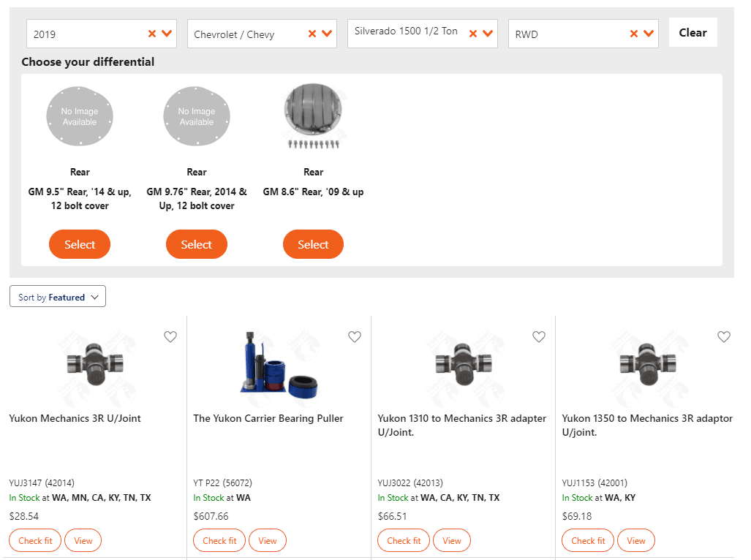The height and width of the screenshot is (560, 751).
Task: Heart the Yukon 1310 adapter U/Joint
Action: click(x=539, y=337)
